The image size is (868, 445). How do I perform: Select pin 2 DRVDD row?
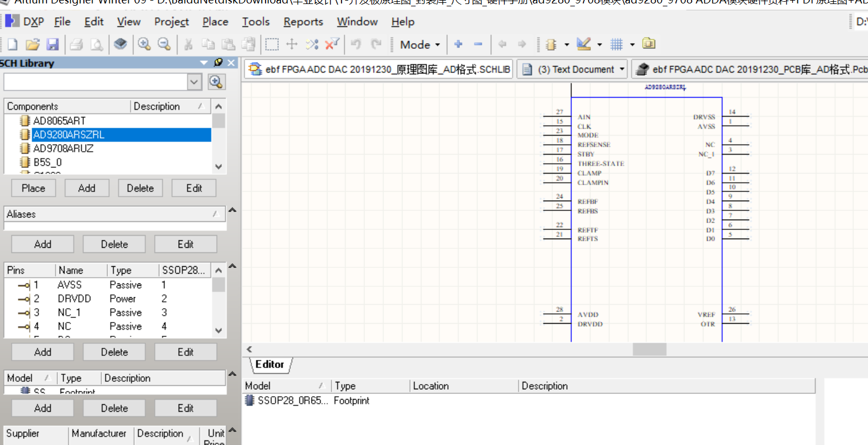107,299
